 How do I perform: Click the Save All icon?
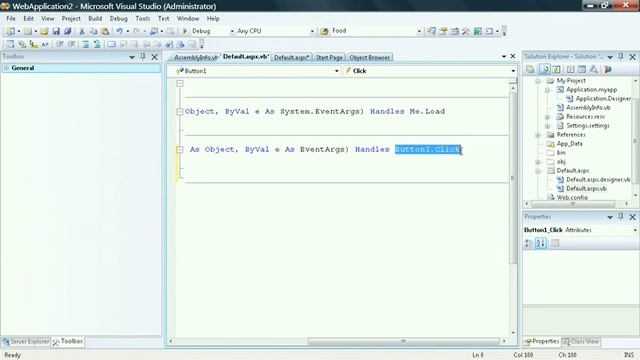[67, 31]
